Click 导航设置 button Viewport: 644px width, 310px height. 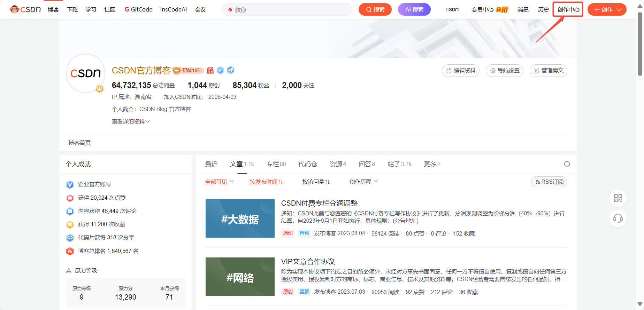click(x=505, y=71)
